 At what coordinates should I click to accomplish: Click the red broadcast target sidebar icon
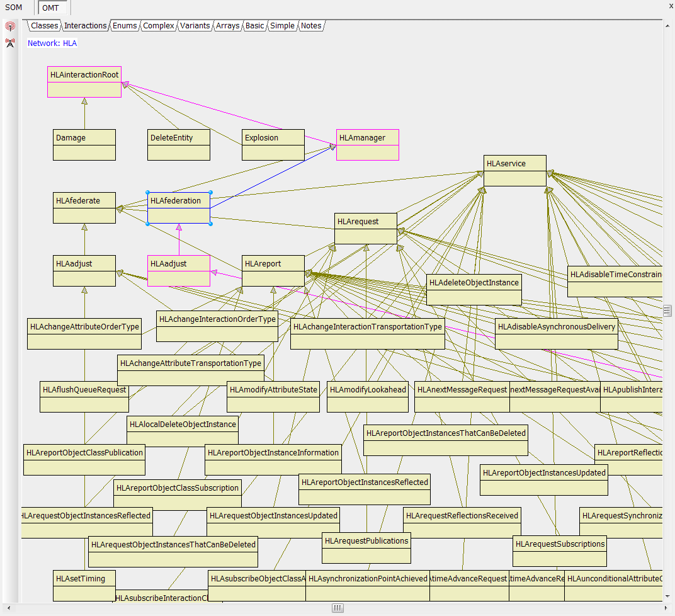10,26
